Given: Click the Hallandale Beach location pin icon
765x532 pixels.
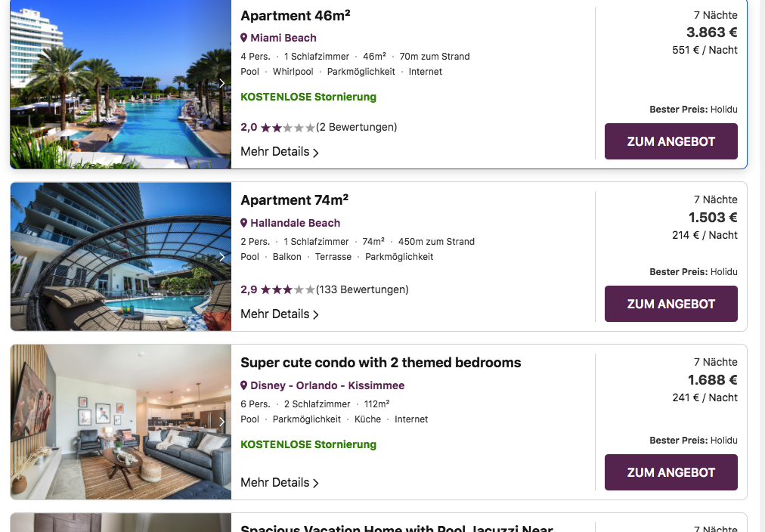Looking at the screenshot, I should pos(244,223).
